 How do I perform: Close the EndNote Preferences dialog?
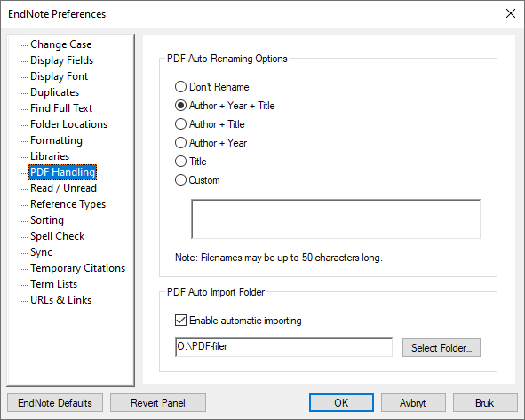[511, 13]
